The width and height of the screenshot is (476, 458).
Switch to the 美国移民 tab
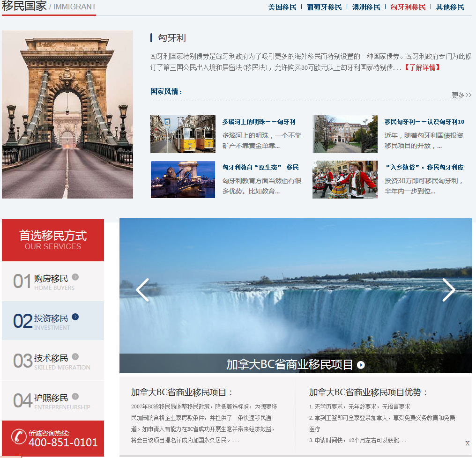[282, 7]
